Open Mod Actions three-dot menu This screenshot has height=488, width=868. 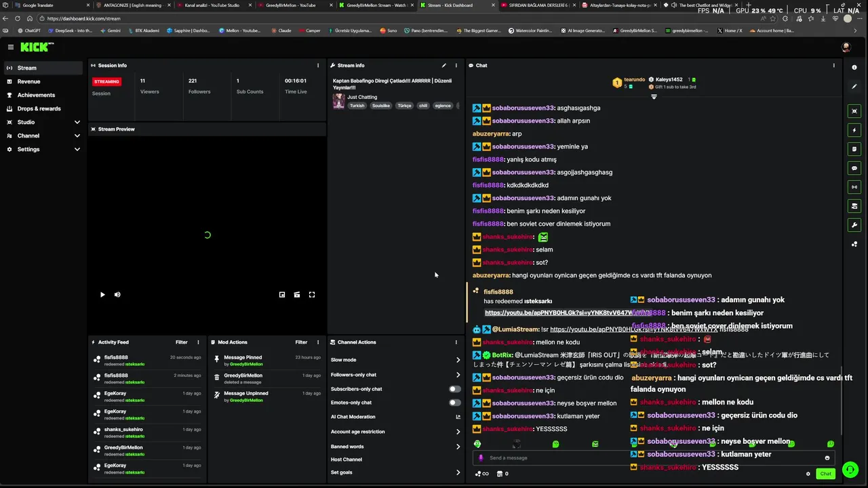pos(318,342)
